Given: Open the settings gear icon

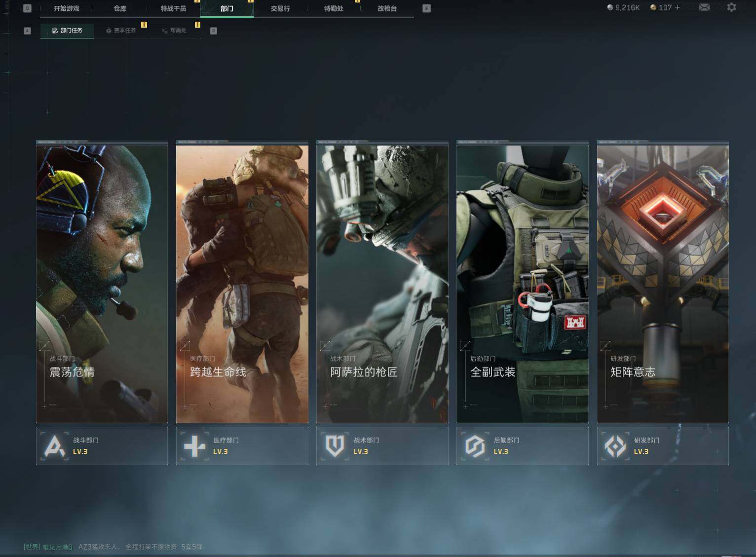Looking at the screenshot, I should tap(731, 7).
